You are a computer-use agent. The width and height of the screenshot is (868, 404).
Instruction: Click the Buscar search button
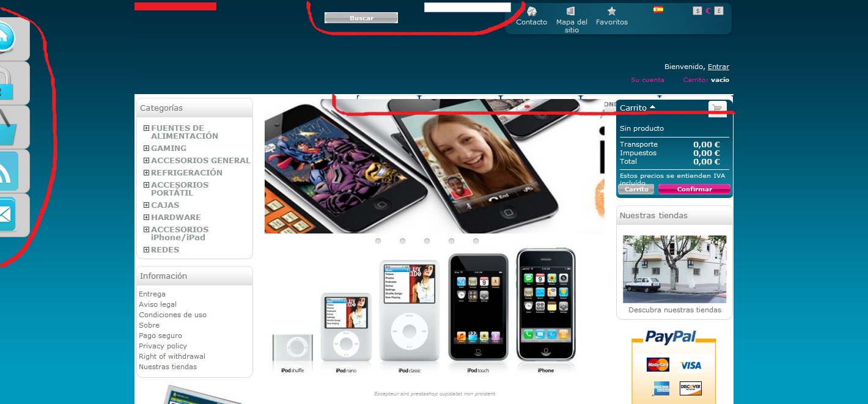pyautogui.click(x=361, y=18)
